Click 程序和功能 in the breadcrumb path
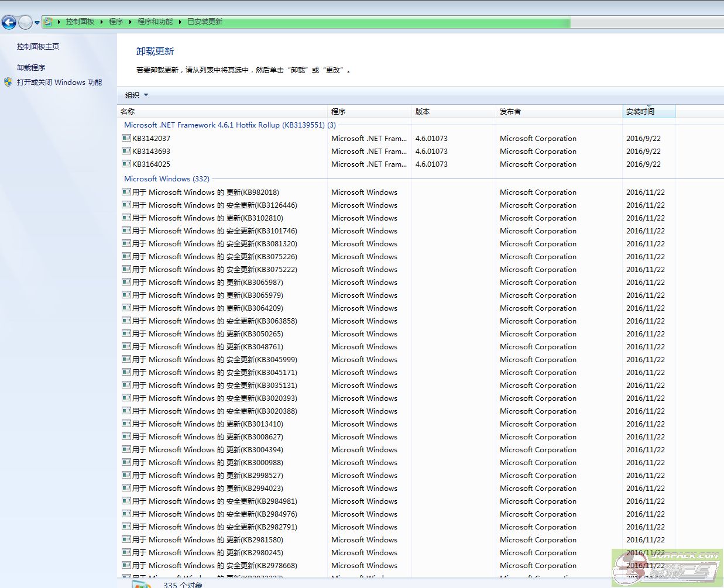The width and height of the screenshot is (724, 588). tap(155, 22)
